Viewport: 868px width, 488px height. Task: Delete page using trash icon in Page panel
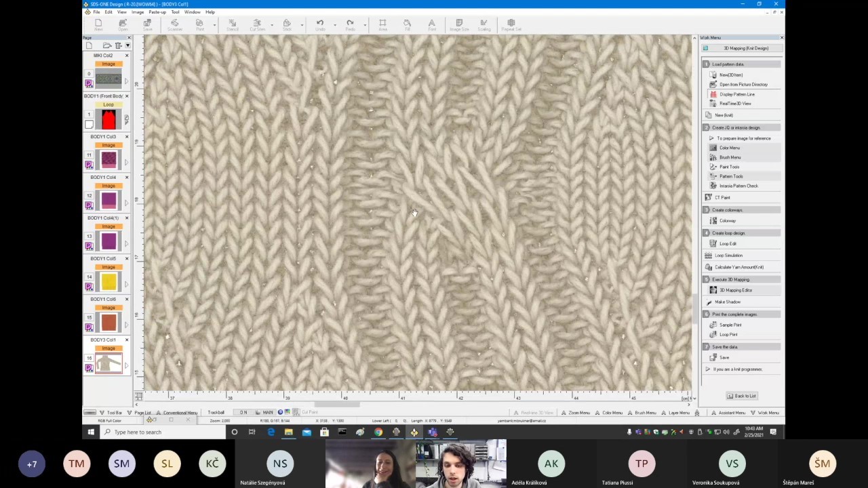[118, 45]
